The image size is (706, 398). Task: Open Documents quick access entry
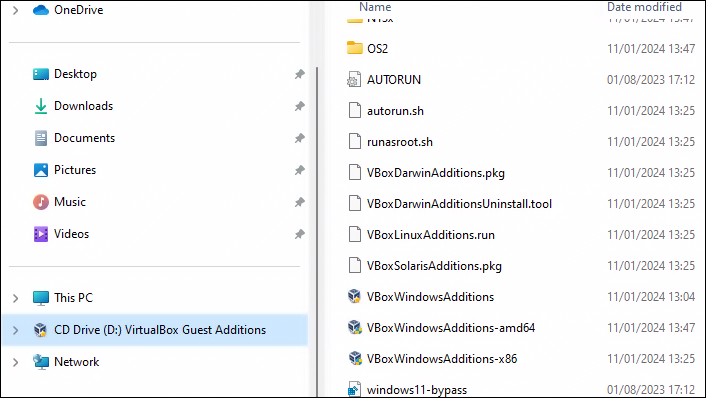tap(84, 138)
